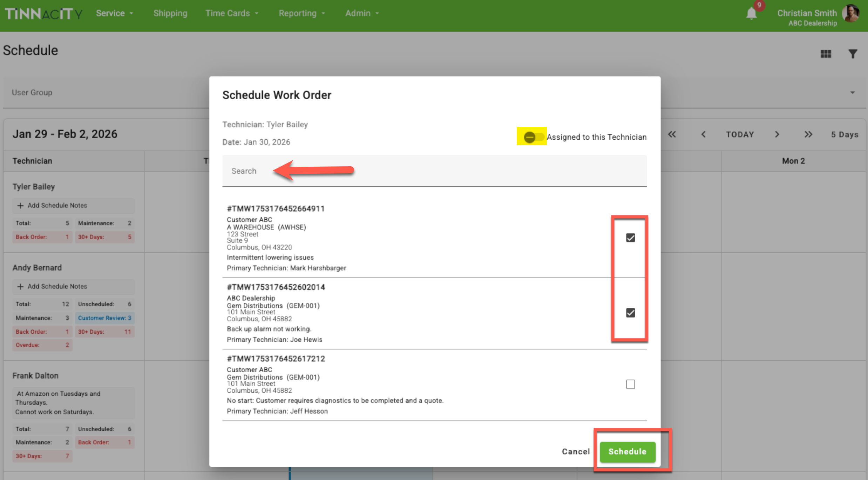Open the Service dropdown menu

pyautogui.click(x=115, y=13)
